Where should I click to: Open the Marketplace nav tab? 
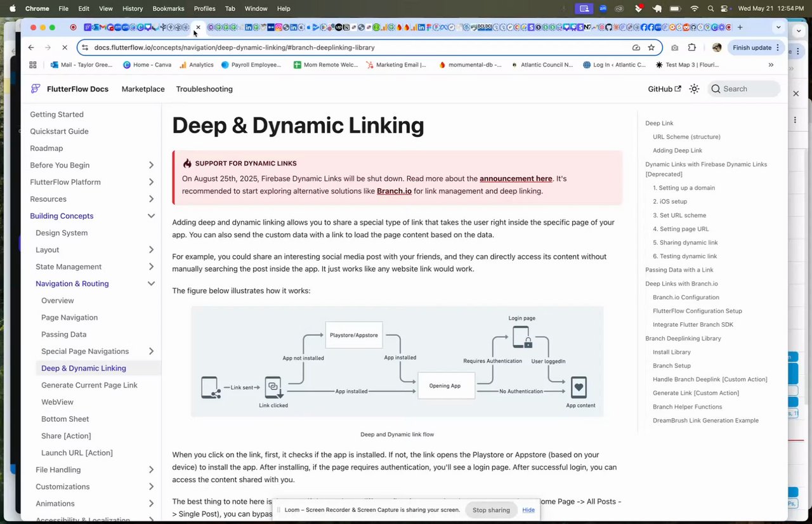coord(143,89)
